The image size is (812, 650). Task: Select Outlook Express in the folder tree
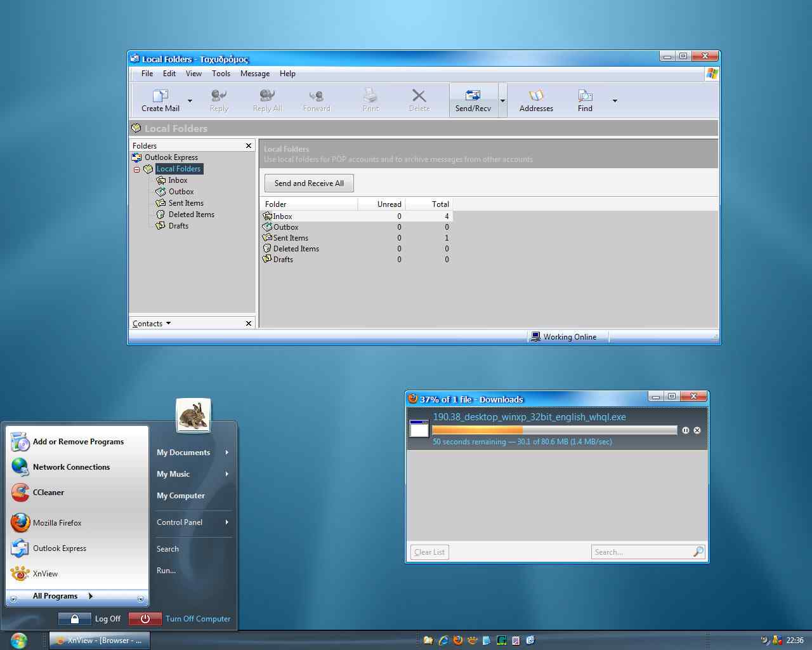click(x=171, y=157)
